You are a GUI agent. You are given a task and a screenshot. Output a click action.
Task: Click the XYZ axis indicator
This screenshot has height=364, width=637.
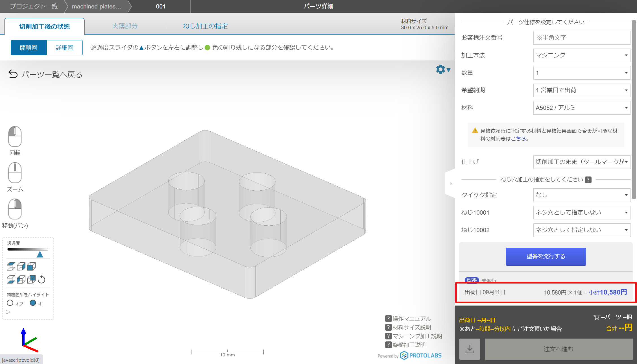point(29,341)
